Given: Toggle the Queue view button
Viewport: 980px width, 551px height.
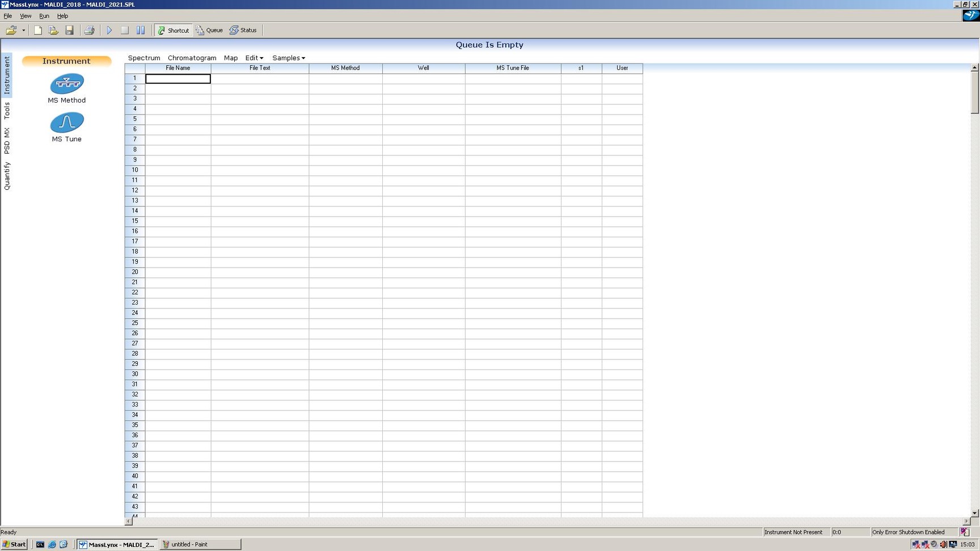Looking at the screenshot, I should (209, 31).
